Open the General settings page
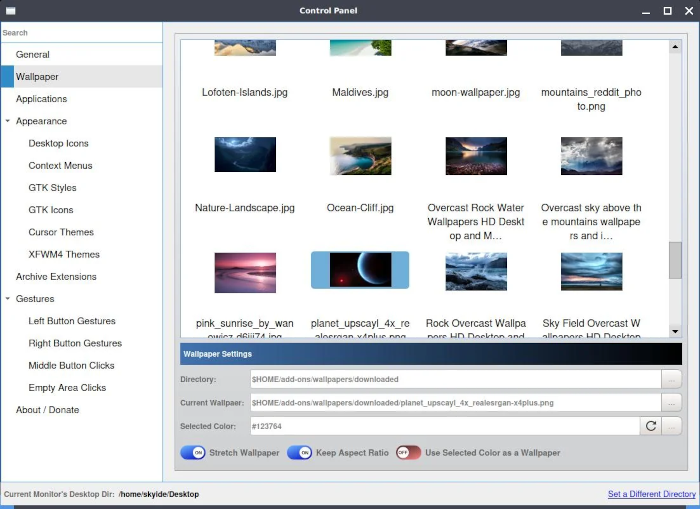This screenshot has height=509, width=700. (33, 54)
